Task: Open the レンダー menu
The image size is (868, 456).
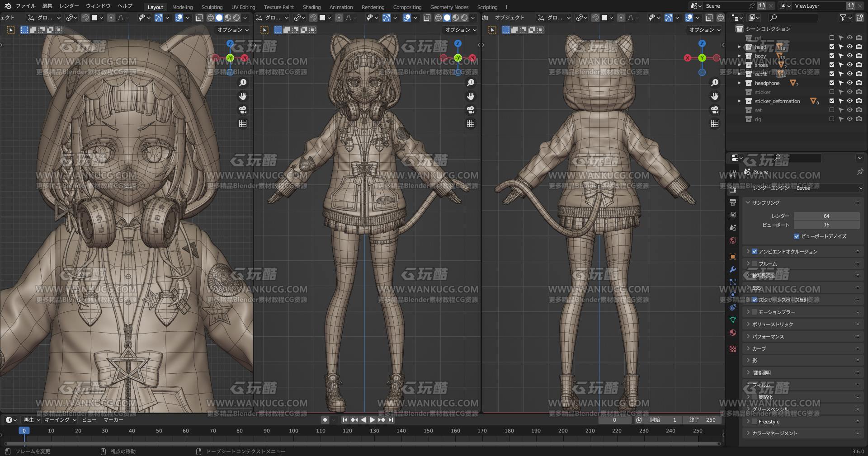Action: [69, 6]
